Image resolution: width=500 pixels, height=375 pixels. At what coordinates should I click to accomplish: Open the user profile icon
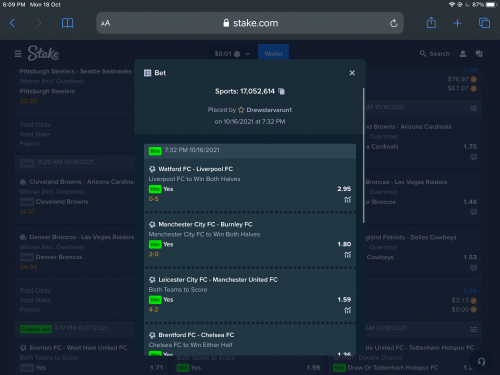pos(463,54)
